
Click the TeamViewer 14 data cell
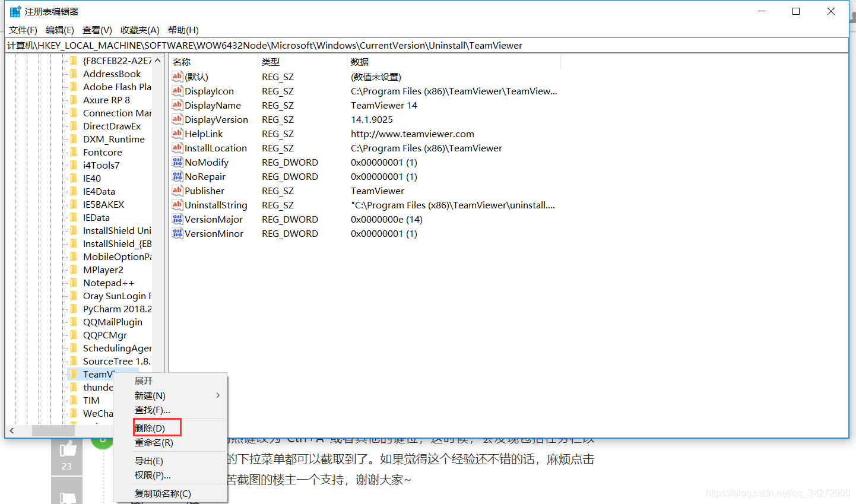coord(384,105)
